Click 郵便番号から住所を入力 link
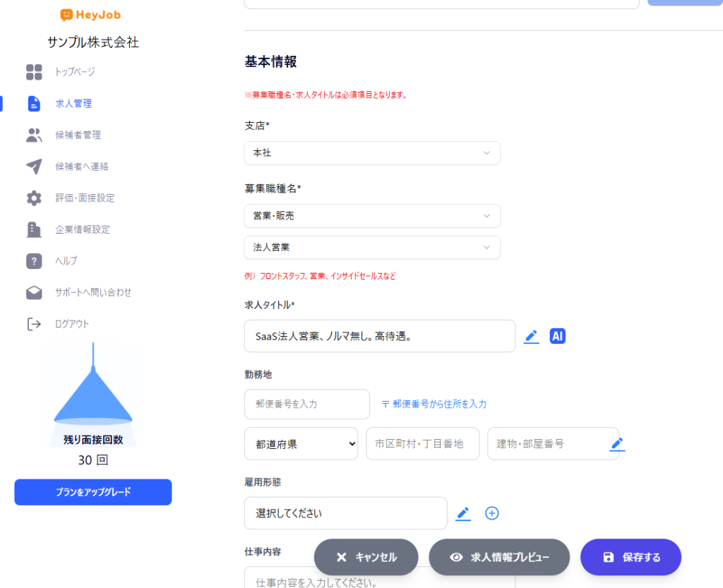Image resolution: width=723 pixels, height=588 pixels. pos(434,404)
